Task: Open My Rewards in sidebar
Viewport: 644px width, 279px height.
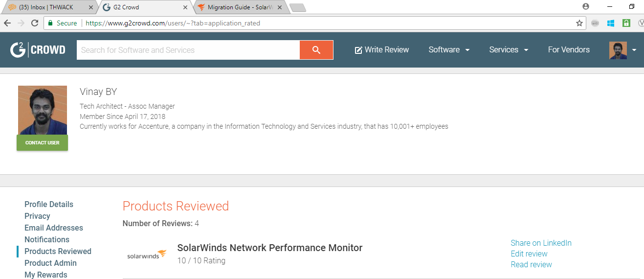Action: click(x=46, y=275)
